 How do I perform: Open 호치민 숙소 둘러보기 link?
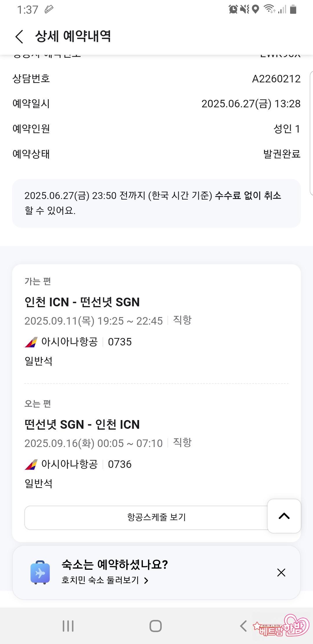coord(100,580)
